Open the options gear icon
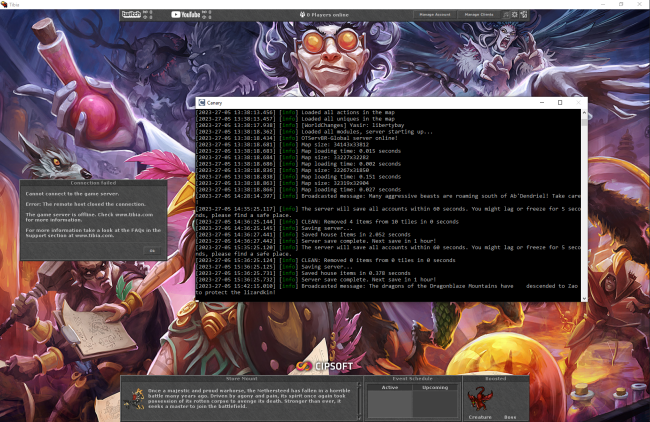Screen dimensions: 650x422 (x=515, y=15)
